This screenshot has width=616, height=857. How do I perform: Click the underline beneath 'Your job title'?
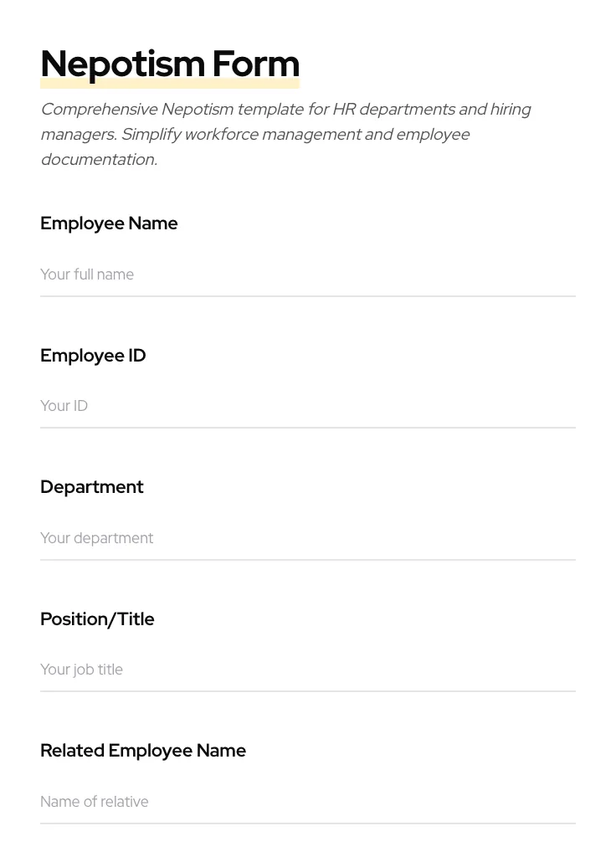point(307,691)
